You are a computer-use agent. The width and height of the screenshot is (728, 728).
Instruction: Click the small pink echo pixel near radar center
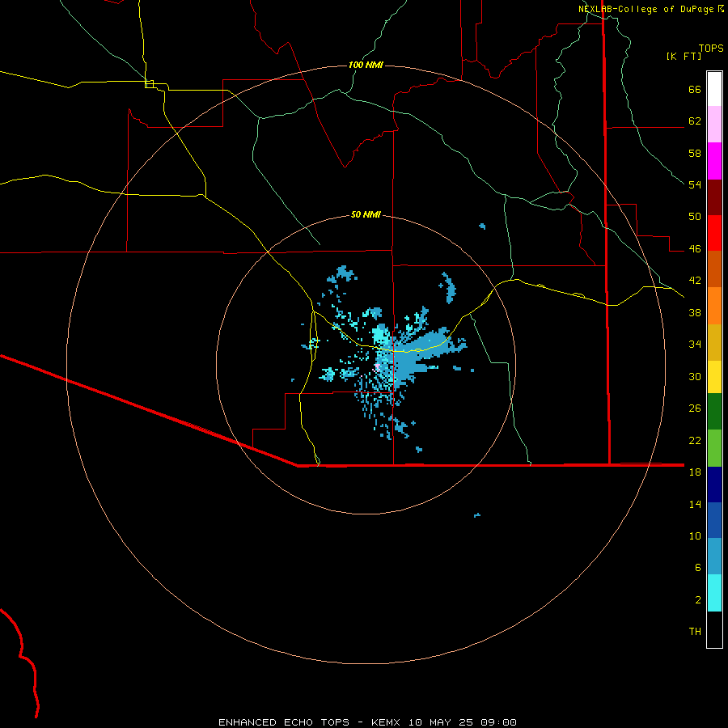point(377,366)
